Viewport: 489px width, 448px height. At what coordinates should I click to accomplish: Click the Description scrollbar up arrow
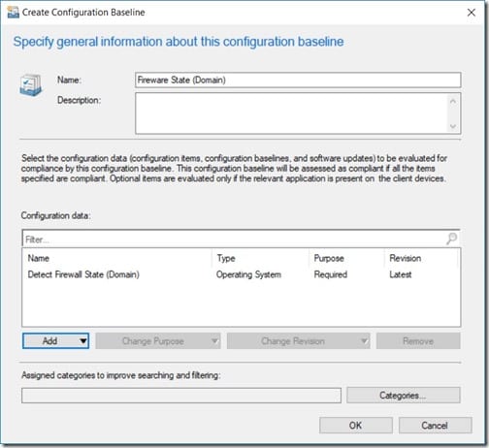click(453, 101)
